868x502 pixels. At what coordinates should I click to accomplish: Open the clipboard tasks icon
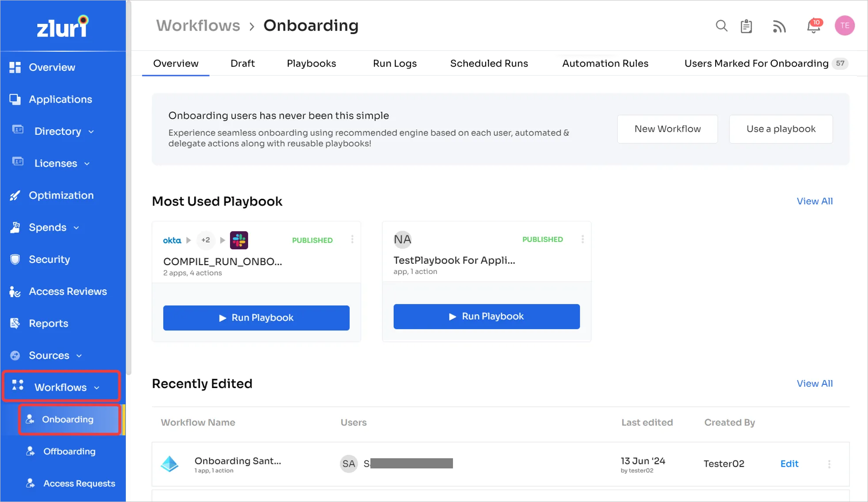click(x=746, y=26)
